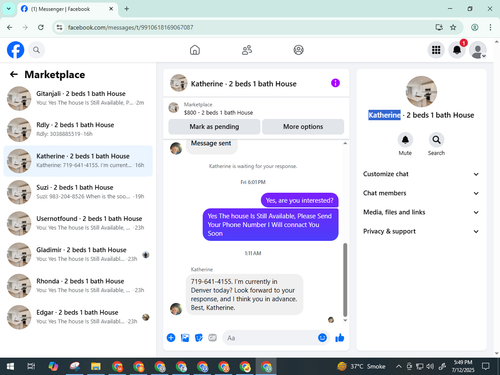This screenshot has width=500, height=375.
Task: Open Task View on the taskbar
Action: 31,366
